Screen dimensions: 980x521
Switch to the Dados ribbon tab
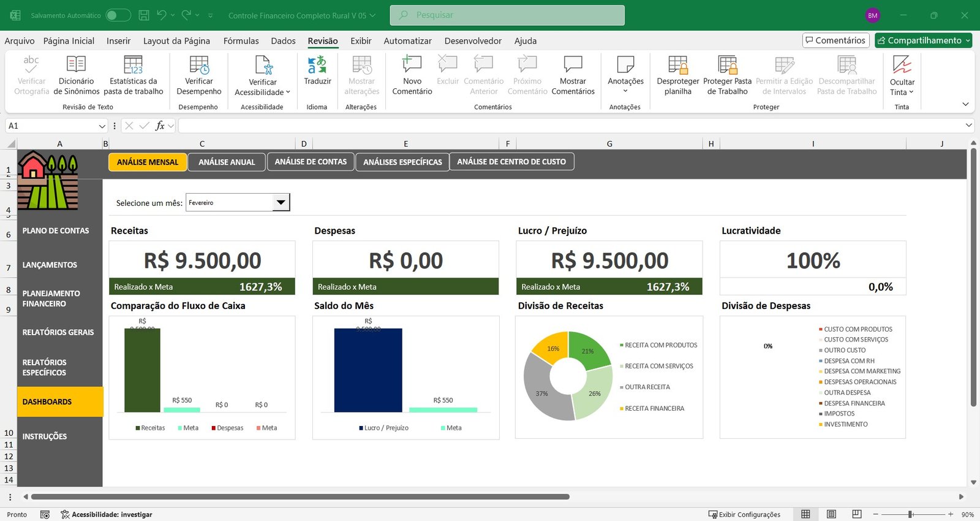tap(283, 41)
